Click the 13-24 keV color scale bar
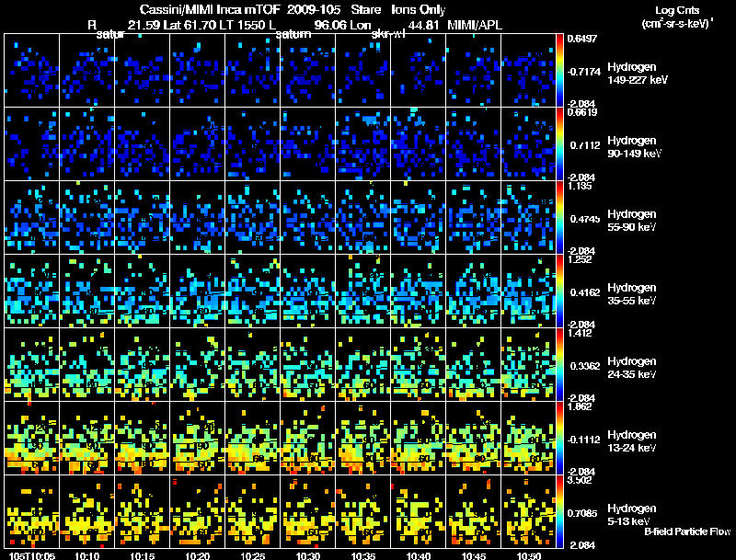Screen dimensions: 736x560 coord(559,439)
